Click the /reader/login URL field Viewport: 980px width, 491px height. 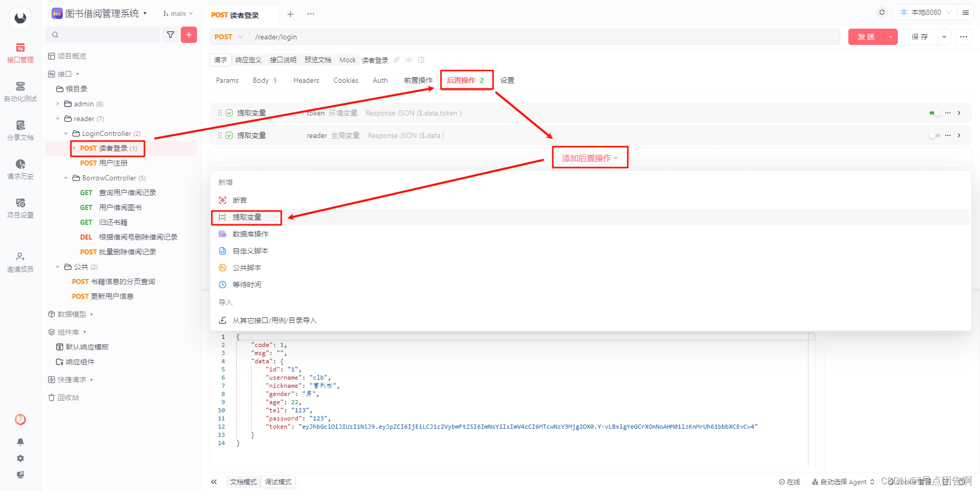tap(545, 37)
